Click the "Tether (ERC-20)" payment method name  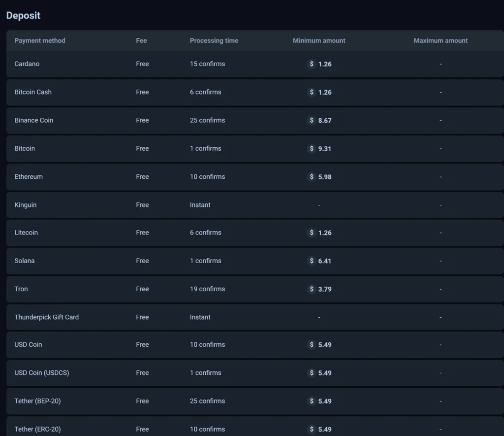[x=37, y=429]
